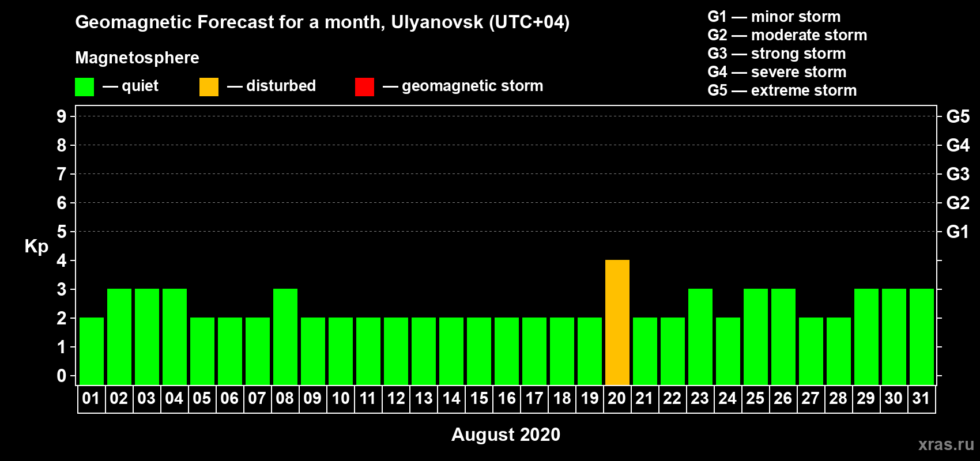Screen dimensions: 980x461
Task: Click Kp value 0 on left axis
Action: pyautogui.click(x=62, y=376)
